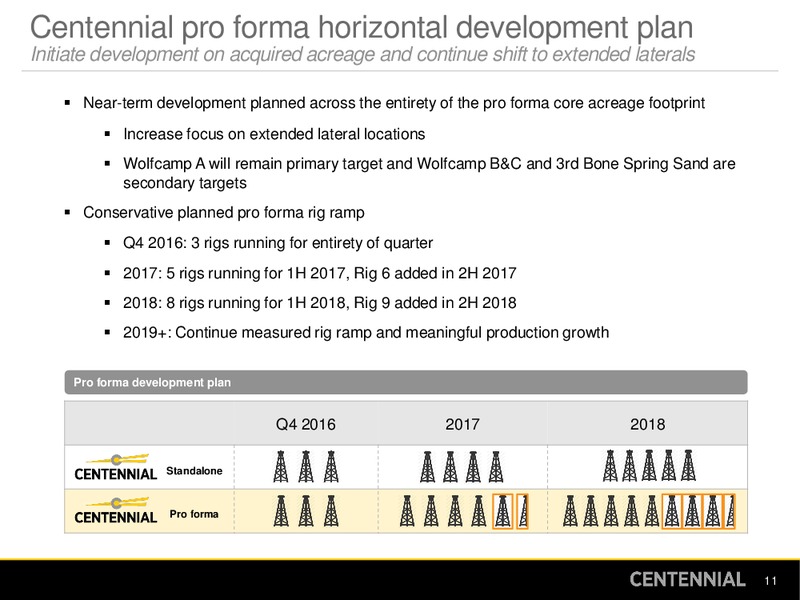Click the "2017" column header
The image size is (800, 600).
pos(462,424)
